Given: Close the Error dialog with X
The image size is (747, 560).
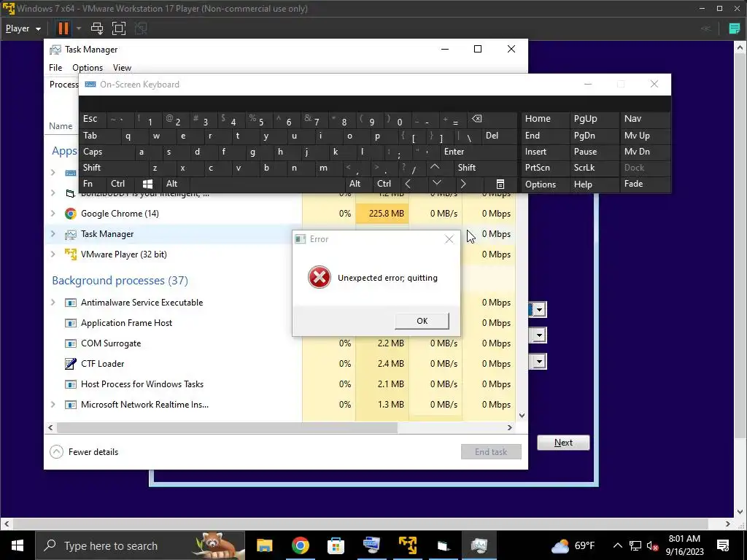Looking at the screenshot, I should point(449,239).
